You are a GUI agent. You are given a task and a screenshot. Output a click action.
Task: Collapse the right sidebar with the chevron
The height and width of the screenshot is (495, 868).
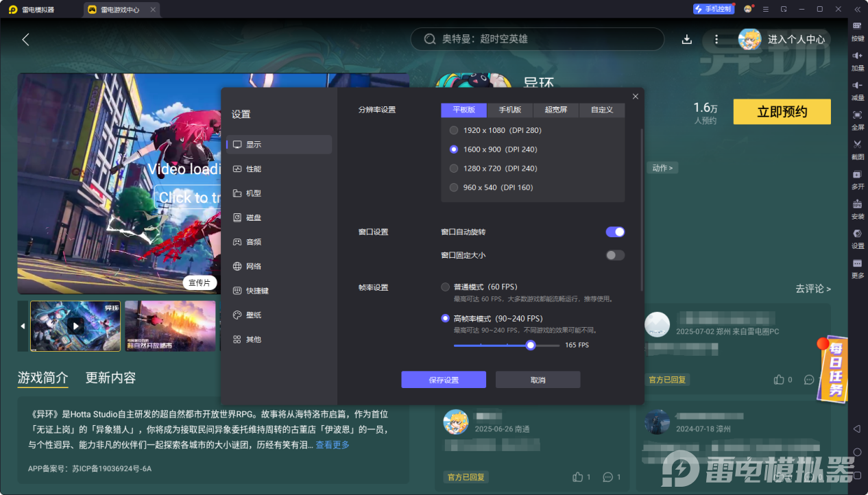click(x=856, y=9)
